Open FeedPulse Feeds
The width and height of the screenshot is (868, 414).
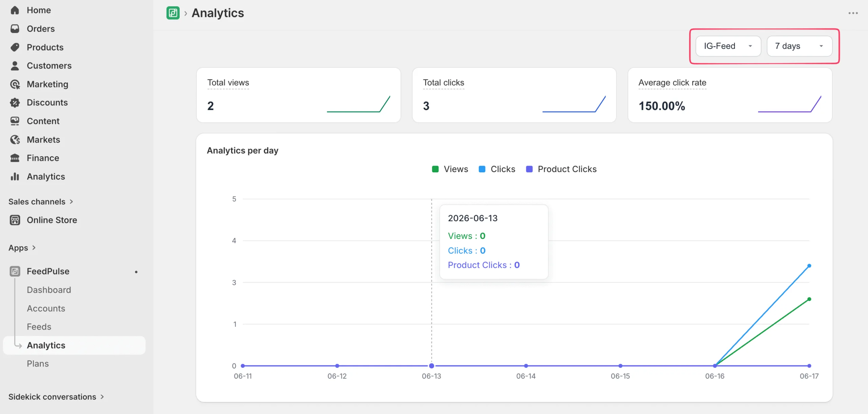[x=39, y=327]
